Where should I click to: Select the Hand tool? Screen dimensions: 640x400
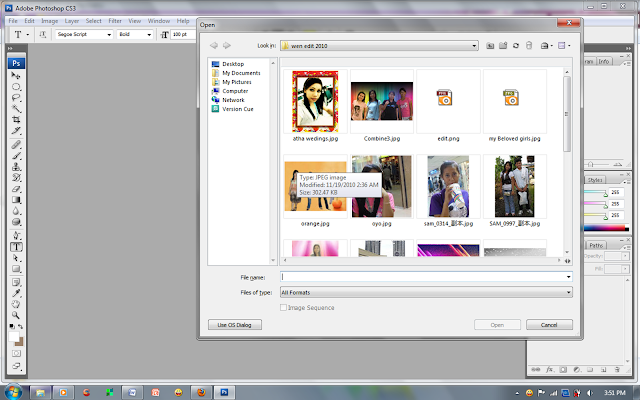16,304
